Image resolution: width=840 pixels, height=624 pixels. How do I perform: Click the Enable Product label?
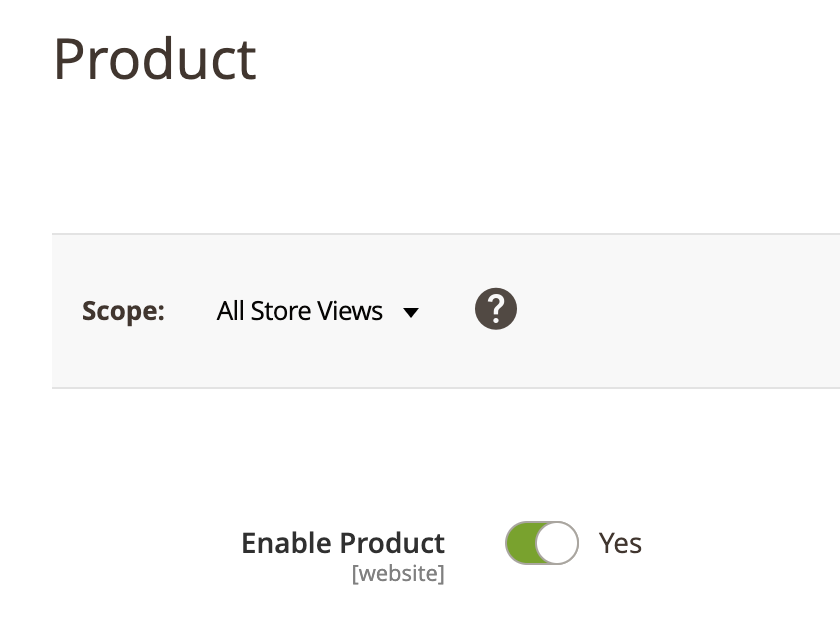point(343,543)
